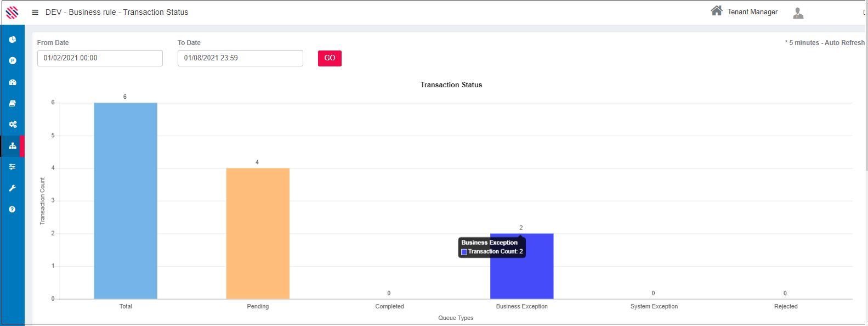This screenshot has height=326, width=868.
Task: Click the To Date input field
Action: (240, 58)
